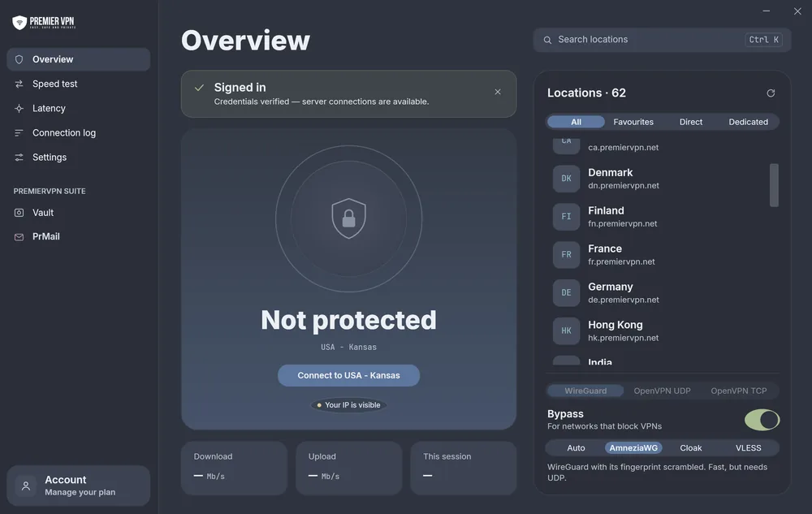Switch to Dedicated locations filter
Image resolution: width=812 pixels, height=514 pixels.
(749, 122)
